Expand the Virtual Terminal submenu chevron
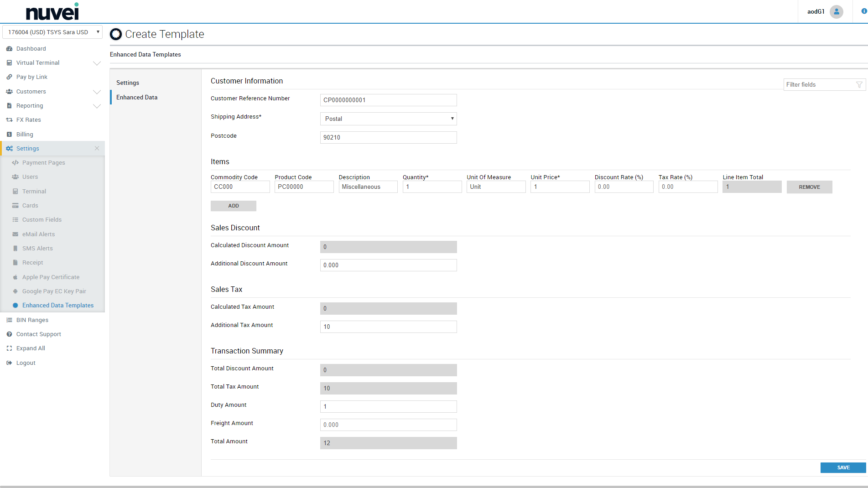This screenshot has width=868, height=488. (x=97, y=63)
